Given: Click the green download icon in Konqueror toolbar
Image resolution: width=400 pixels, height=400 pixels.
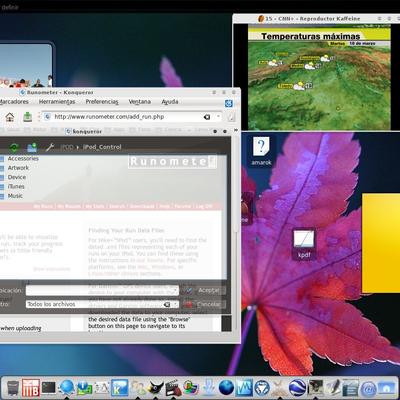Looking at the screenshot, I should [x=27, y=117].
